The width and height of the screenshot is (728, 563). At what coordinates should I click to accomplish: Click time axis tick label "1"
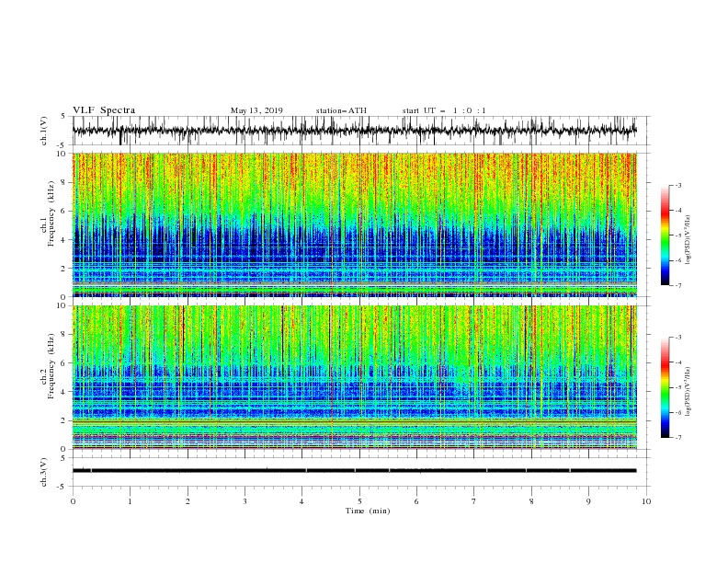click(x=130, y=501)
